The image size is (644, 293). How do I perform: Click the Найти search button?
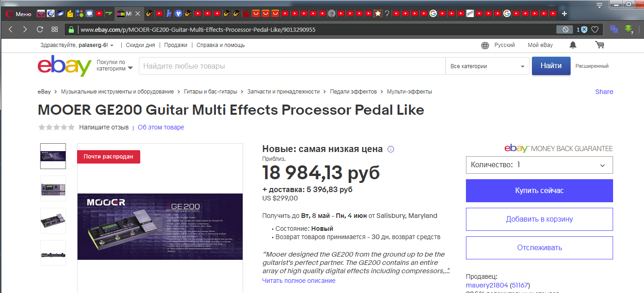(551, 66)
